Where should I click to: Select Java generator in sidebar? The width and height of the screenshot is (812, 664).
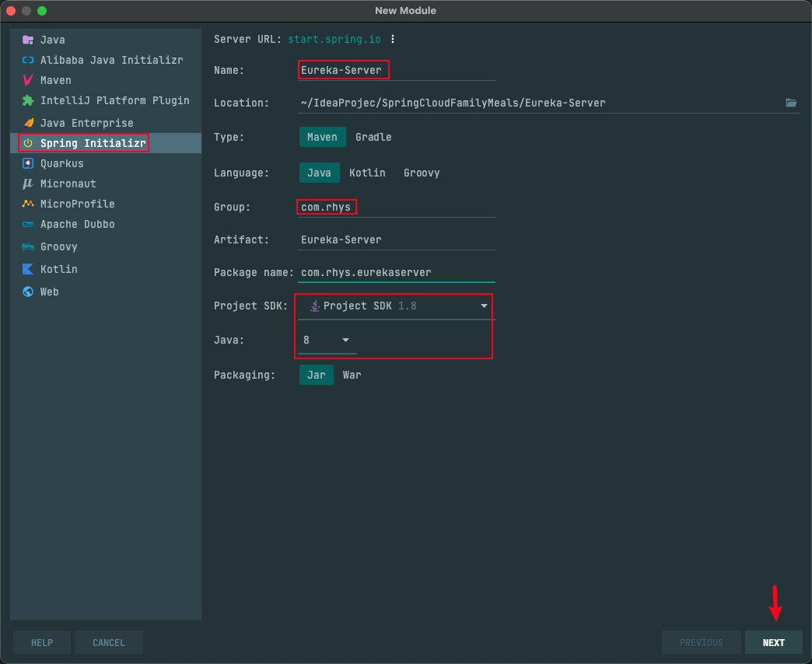click(x=106, y=40)
